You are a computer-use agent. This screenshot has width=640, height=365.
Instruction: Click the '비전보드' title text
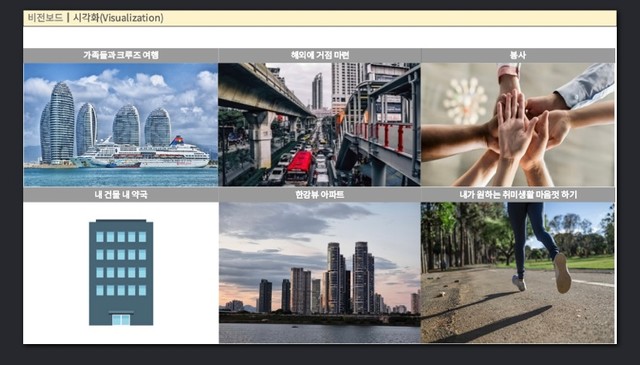click(45, 18)
